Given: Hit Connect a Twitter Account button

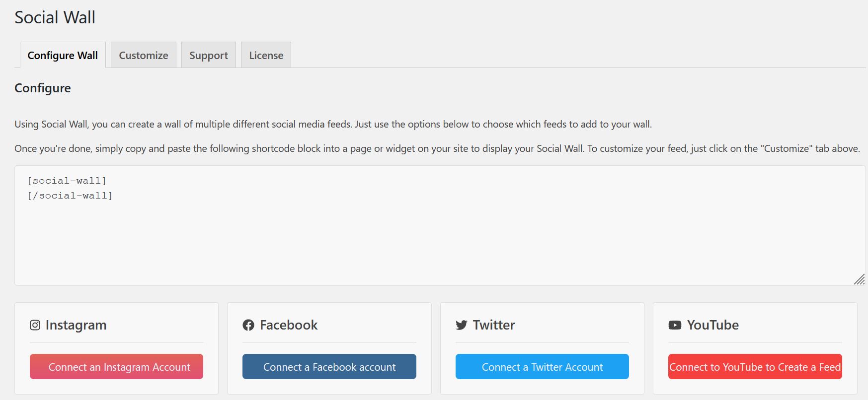Looking at the screenshot, I should click(x=542, y=367).
